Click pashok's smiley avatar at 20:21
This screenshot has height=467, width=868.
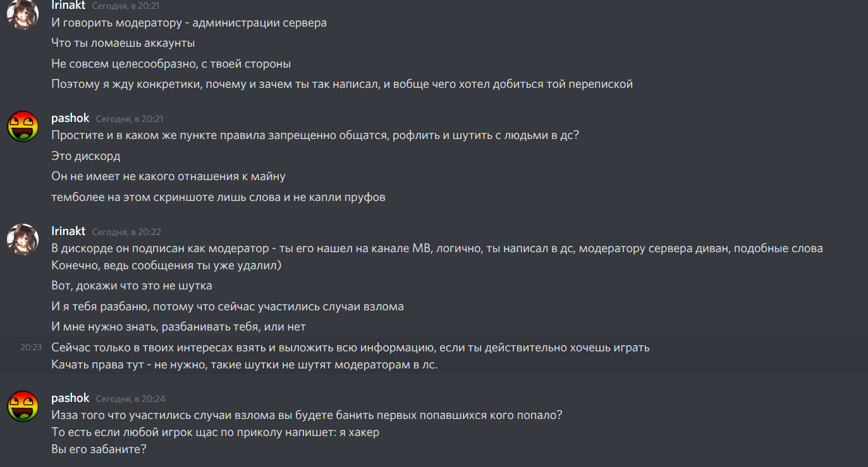22,126
